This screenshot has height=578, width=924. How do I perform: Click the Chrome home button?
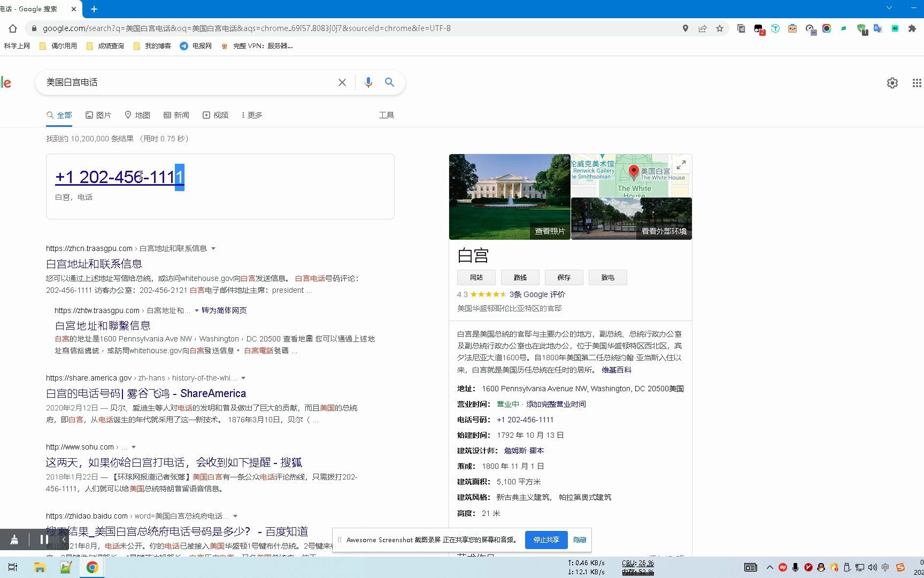(13, 28)
